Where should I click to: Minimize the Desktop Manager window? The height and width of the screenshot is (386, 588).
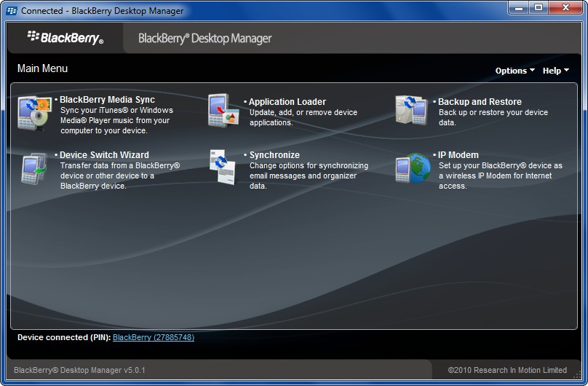click(x=519, y=8)
